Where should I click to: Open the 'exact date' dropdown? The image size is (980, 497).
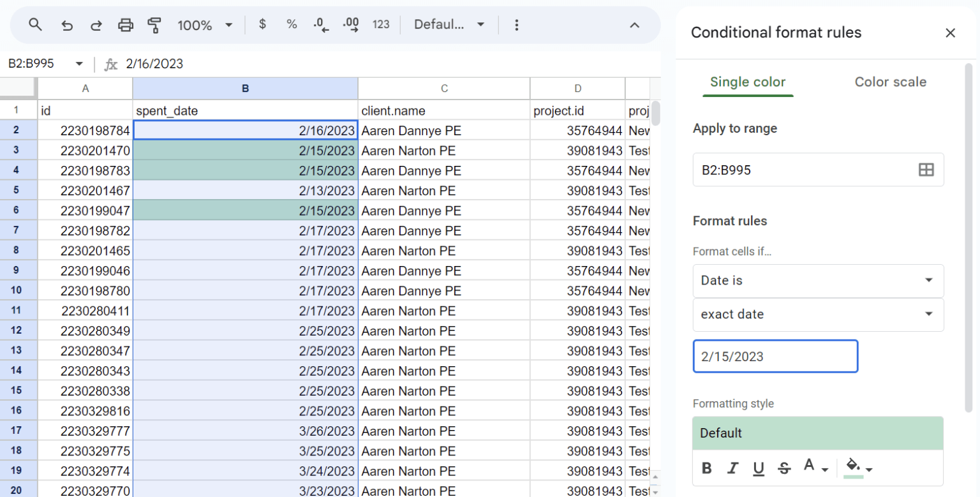[x=817, y=315]
